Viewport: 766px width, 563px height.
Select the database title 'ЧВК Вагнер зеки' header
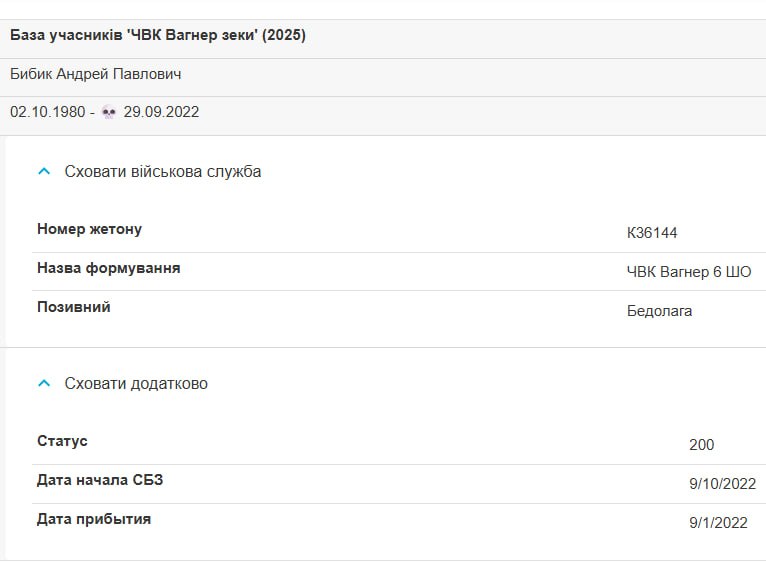(x=158, y=35)
